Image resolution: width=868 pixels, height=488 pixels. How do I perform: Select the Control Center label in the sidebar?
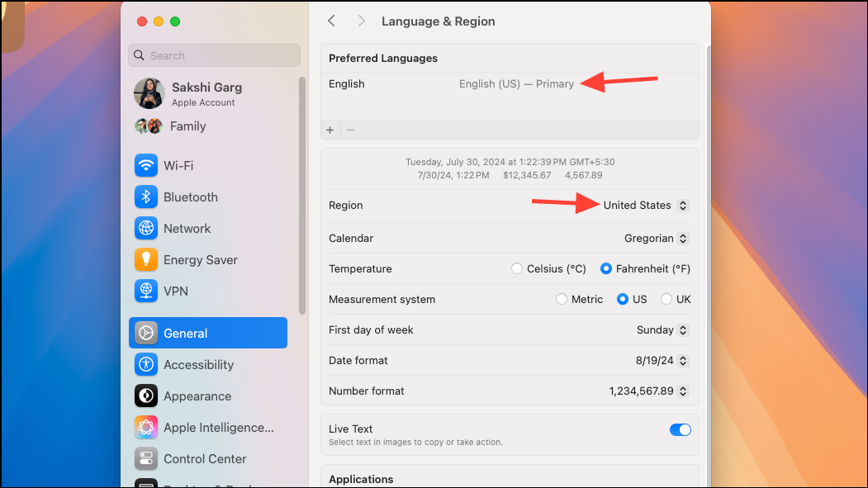pos(205,458)
